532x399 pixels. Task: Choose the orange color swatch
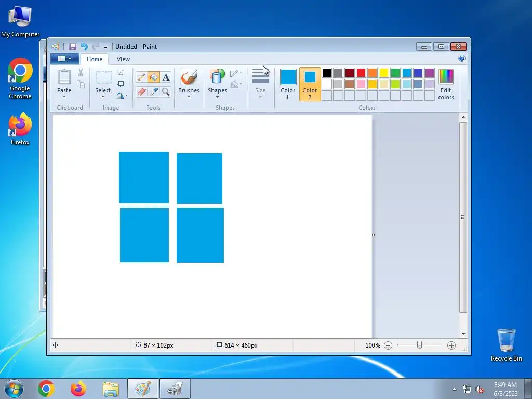click(373, 73)
